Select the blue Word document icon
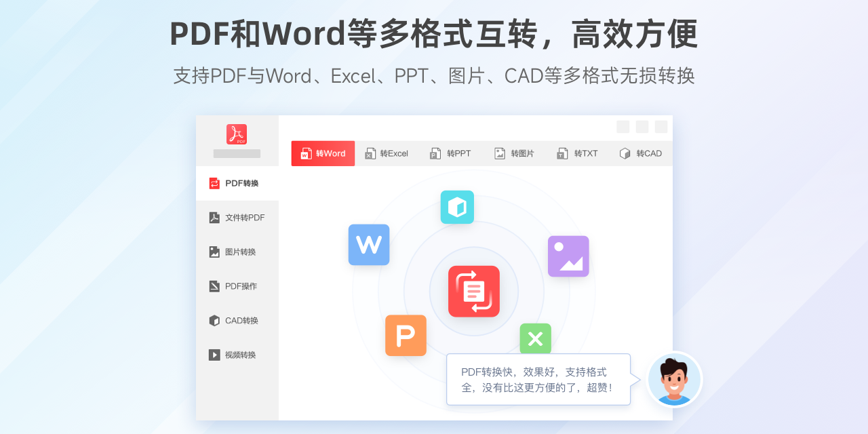Viewport: 868px width, 434px height. tap(368, 245)
